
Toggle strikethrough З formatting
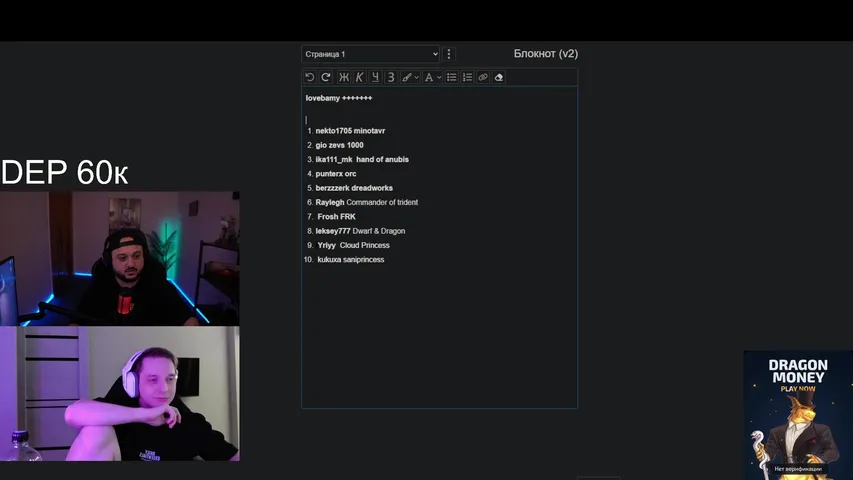coord(391,77)
